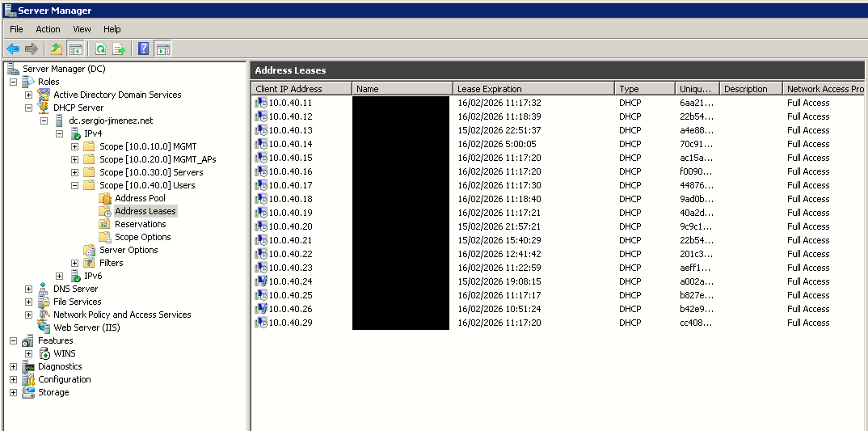Collapse the IPv4 node
This screenshot has width=868, height=431.
click(x=60, y=133)
